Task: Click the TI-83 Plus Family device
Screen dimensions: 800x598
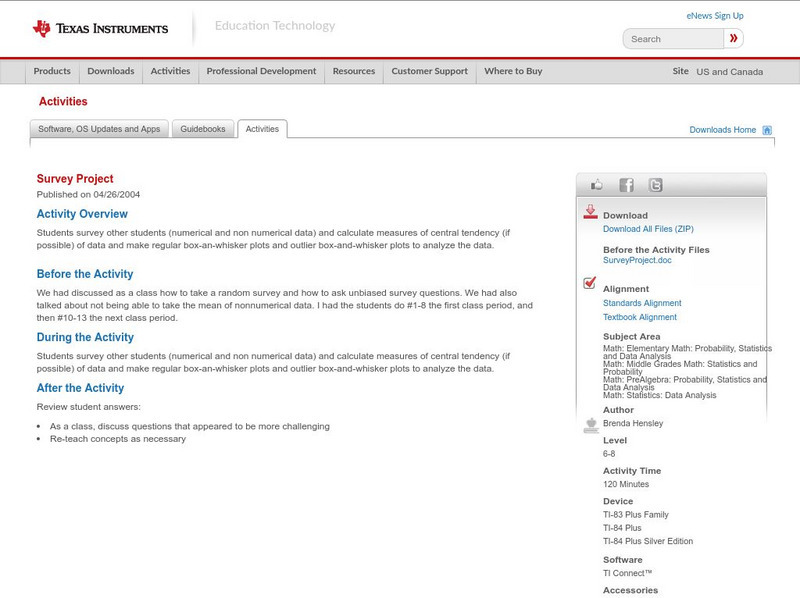Action: pyautogui.click(x=636, y=515)
